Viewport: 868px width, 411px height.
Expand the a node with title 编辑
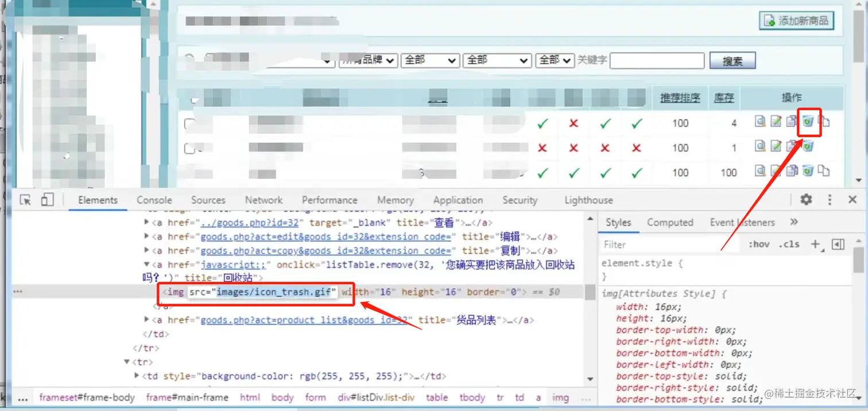tap(147, 236)
